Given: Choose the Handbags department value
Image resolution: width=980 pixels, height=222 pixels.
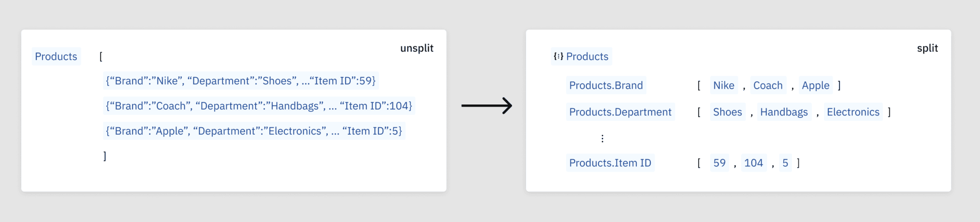Looking at the screenshot, I should click(784, 112).
